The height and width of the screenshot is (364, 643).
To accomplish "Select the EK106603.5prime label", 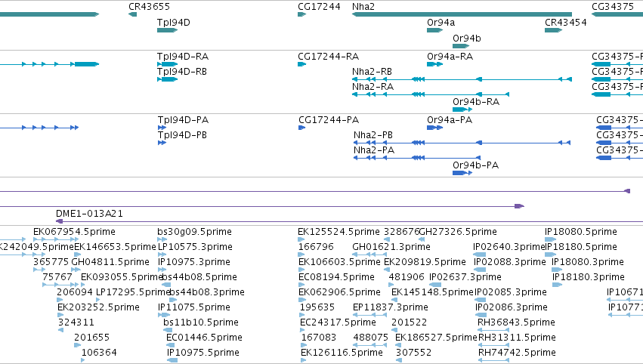I will (x=339, y=262).
